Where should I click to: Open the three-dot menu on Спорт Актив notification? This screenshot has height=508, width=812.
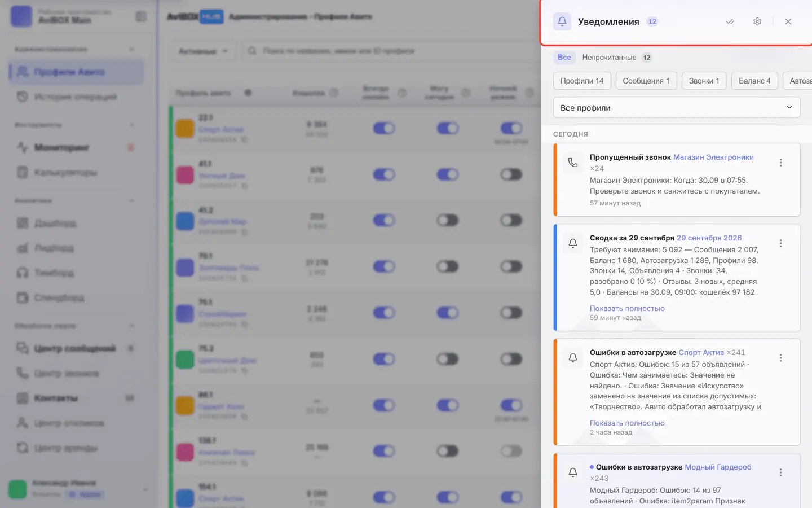coord(781,358)
